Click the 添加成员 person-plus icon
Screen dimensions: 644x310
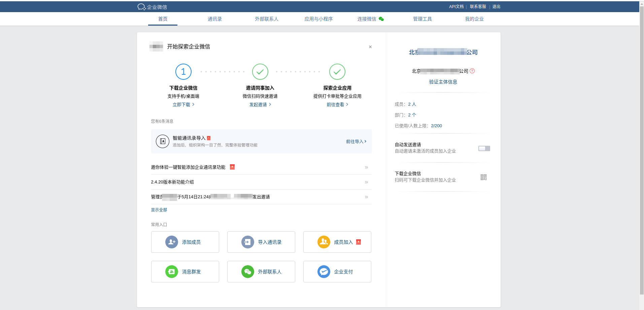tap(172, 242)
